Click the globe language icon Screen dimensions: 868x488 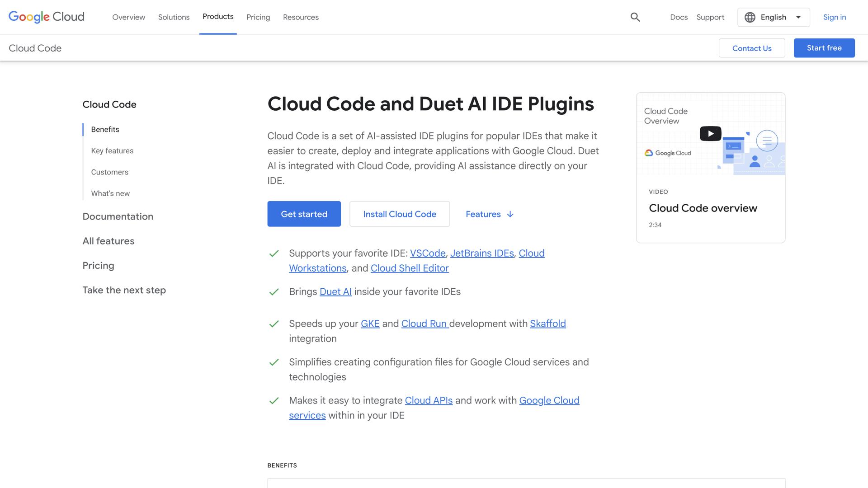pyautogui.click(x=750, y=17)
